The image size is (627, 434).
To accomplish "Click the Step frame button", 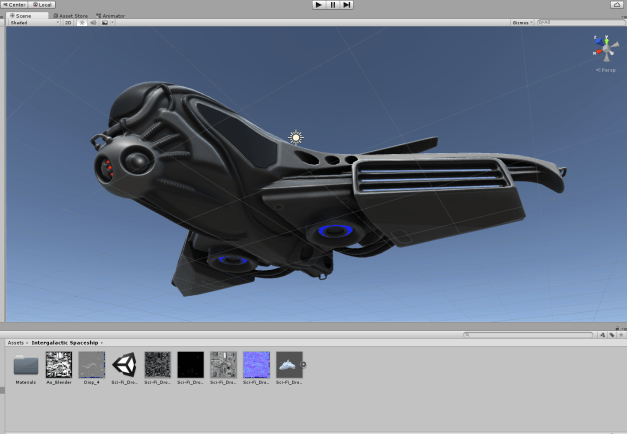I will (x=346, y=5).
